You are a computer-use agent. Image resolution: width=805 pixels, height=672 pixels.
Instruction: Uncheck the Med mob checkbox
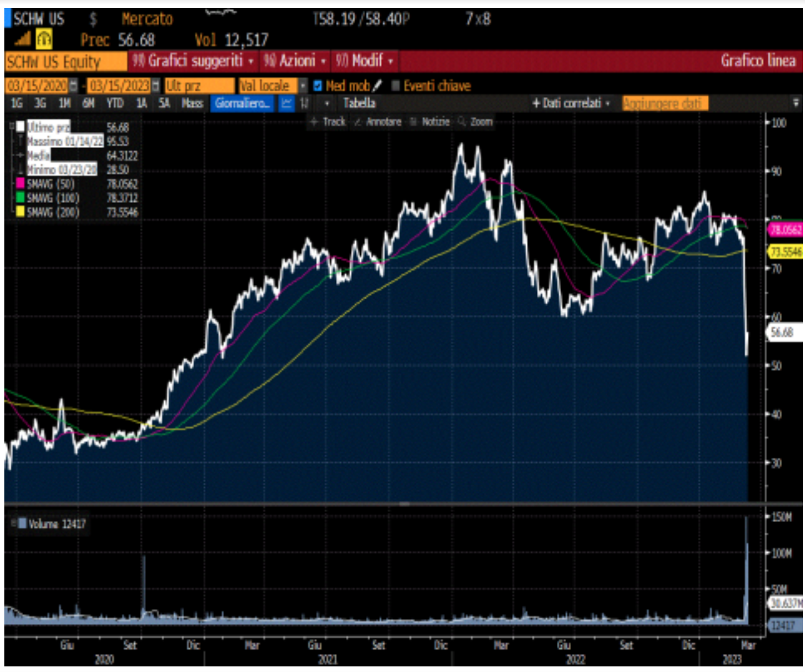318,86
